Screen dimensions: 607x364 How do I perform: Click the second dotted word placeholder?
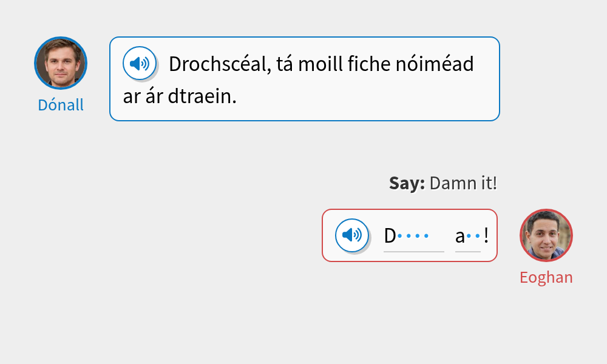469,235
